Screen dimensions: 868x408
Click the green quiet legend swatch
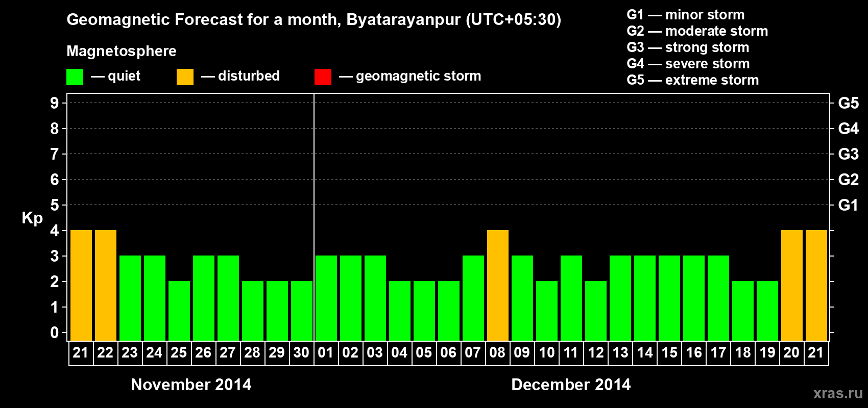[x=75, y=77]
